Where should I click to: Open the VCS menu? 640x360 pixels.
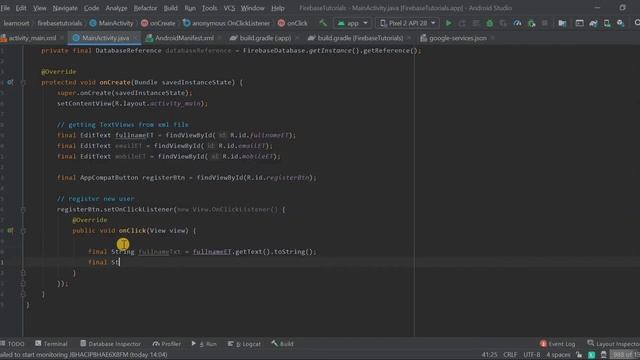(229, 8)
